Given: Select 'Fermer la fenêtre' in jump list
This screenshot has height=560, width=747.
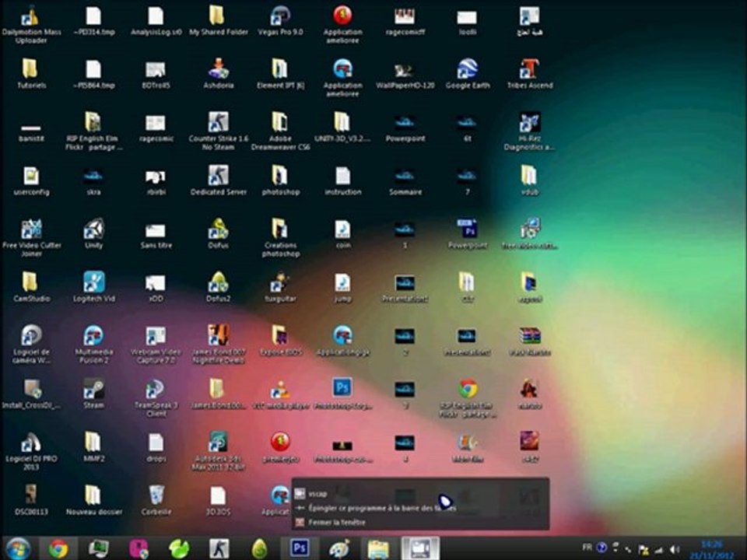Looking at the screenshot, I should tap(336, 523).
